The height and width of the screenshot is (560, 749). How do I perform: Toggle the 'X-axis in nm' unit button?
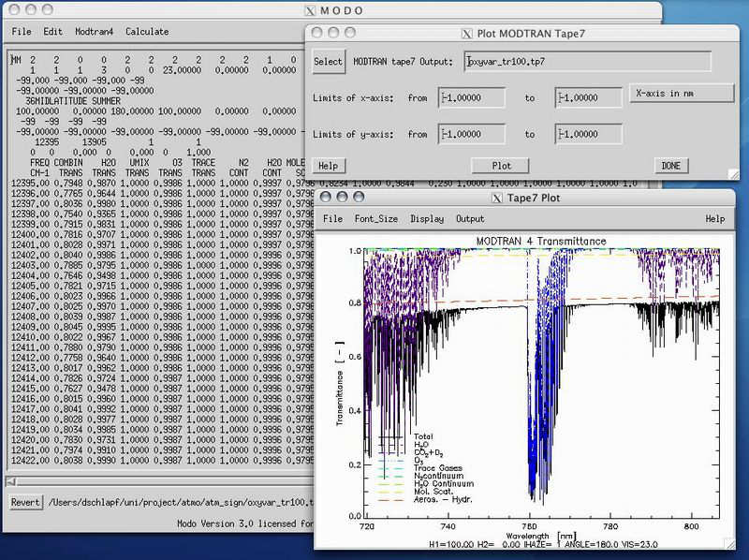(x=682, y=93)
